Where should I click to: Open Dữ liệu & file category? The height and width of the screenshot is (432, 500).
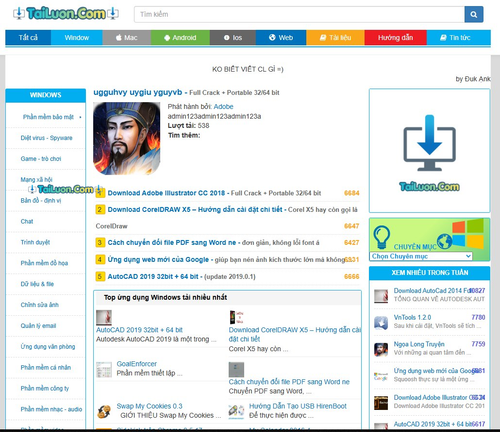tap(37, 284)
